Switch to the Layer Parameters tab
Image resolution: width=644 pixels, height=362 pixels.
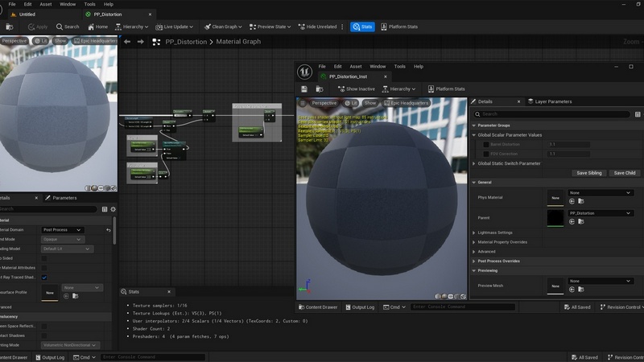553,101
